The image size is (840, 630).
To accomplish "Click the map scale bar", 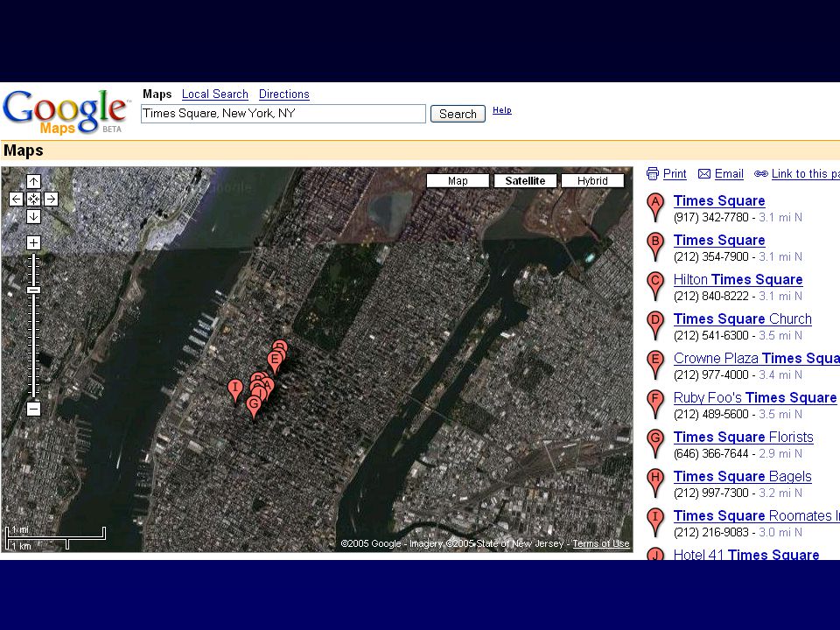I will pyautogui.click(x=56, y=538).
